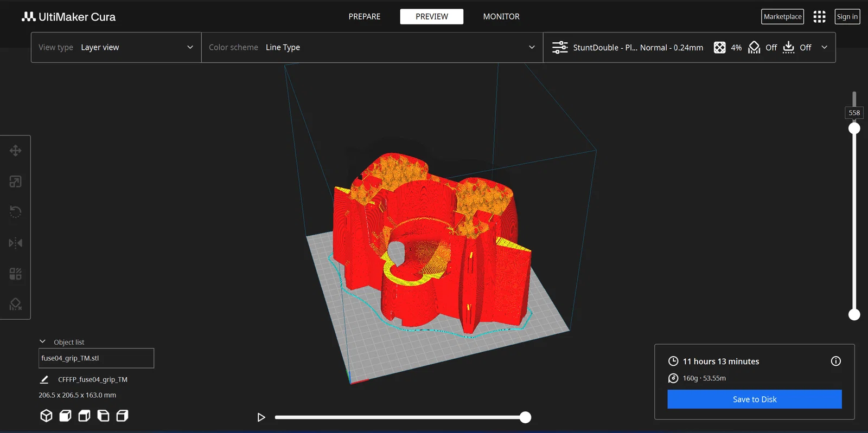Click the upper layer slider handle
The height and width of the screenshot is (433, 868).
(x=854, y=128)
